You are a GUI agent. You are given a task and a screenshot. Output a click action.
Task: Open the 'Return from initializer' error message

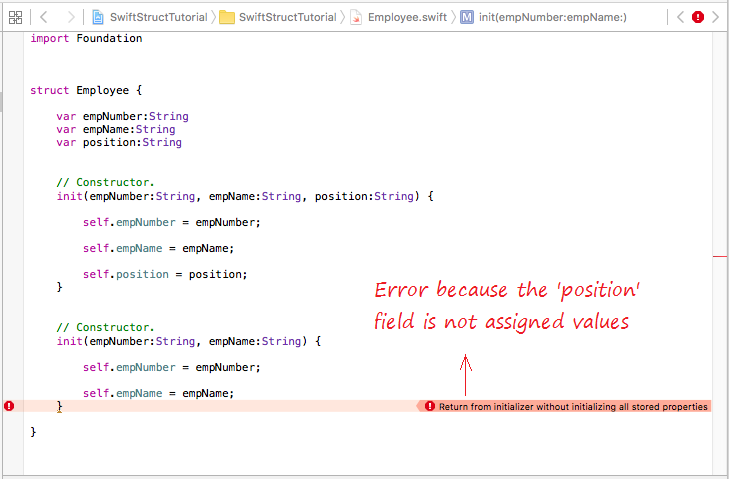pyautogui.click(x=563, y=406)
